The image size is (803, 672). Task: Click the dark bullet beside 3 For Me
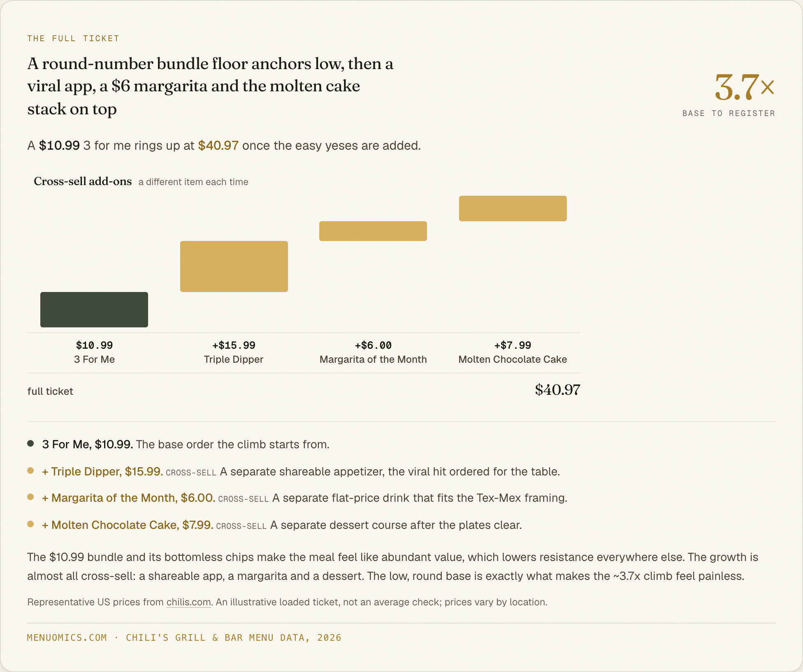[30, 443]
